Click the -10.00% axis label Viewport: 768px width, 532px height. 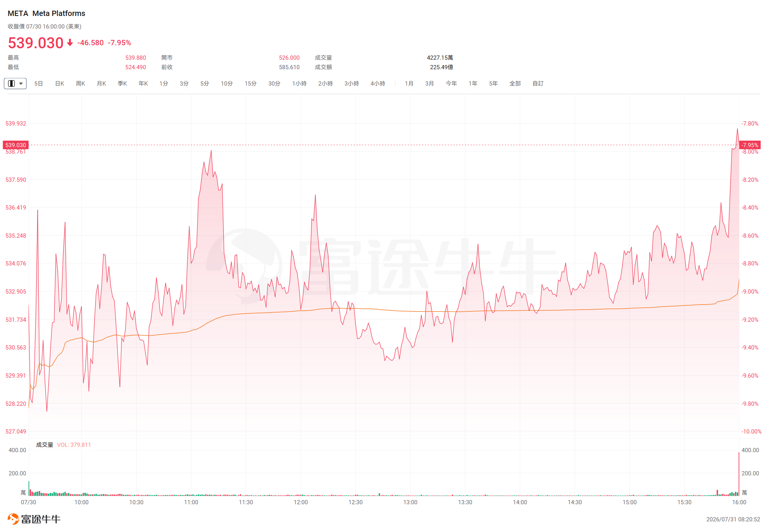click(752, 432)
